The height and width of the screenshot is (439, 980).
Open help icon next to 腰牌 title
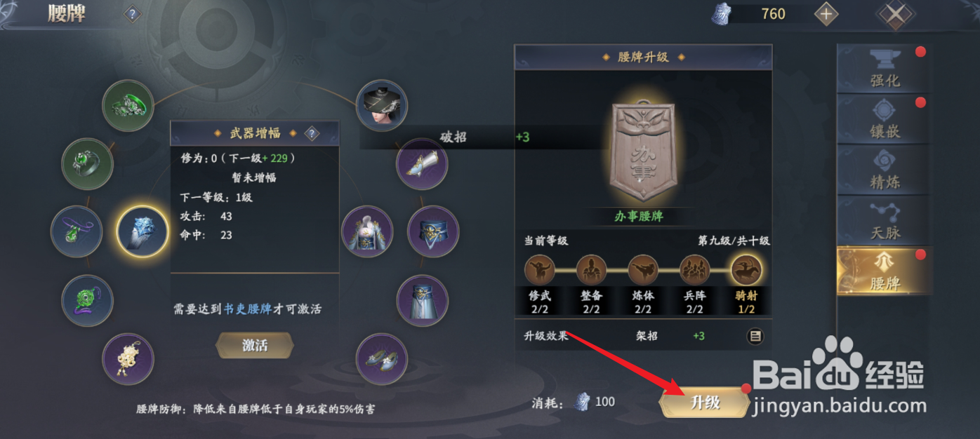[x=132, y=13]
